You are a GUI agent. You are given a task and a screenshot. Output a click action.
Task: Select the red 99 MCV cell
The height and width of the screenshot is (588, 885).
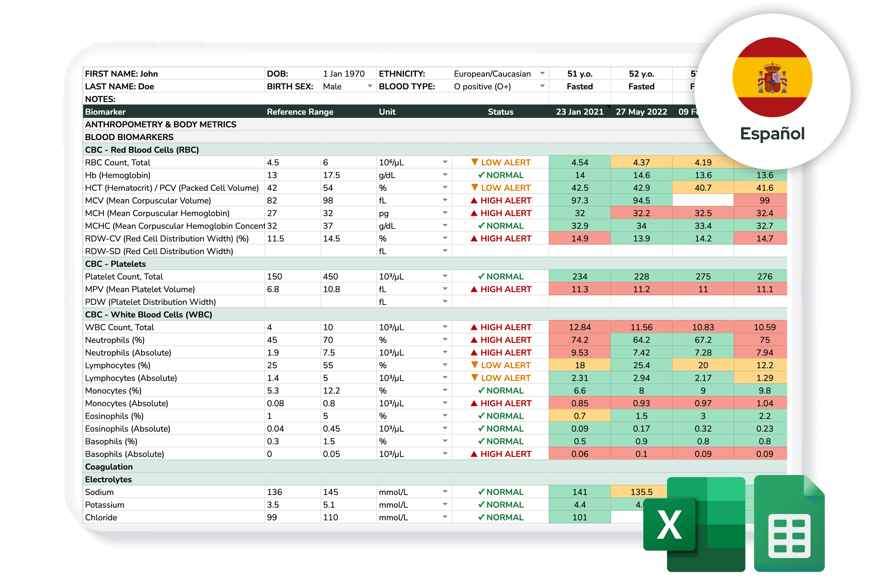760,201
